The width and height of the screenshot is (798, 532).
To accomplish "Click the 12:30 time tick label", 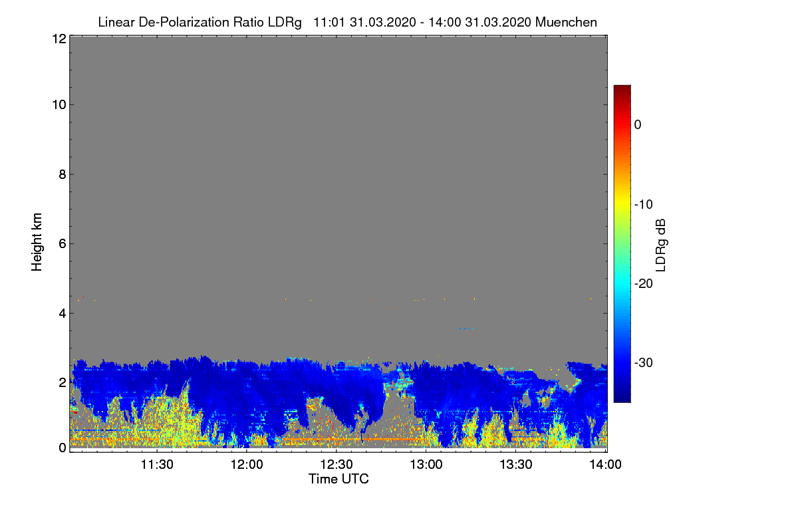I will [x=336, y=465].
